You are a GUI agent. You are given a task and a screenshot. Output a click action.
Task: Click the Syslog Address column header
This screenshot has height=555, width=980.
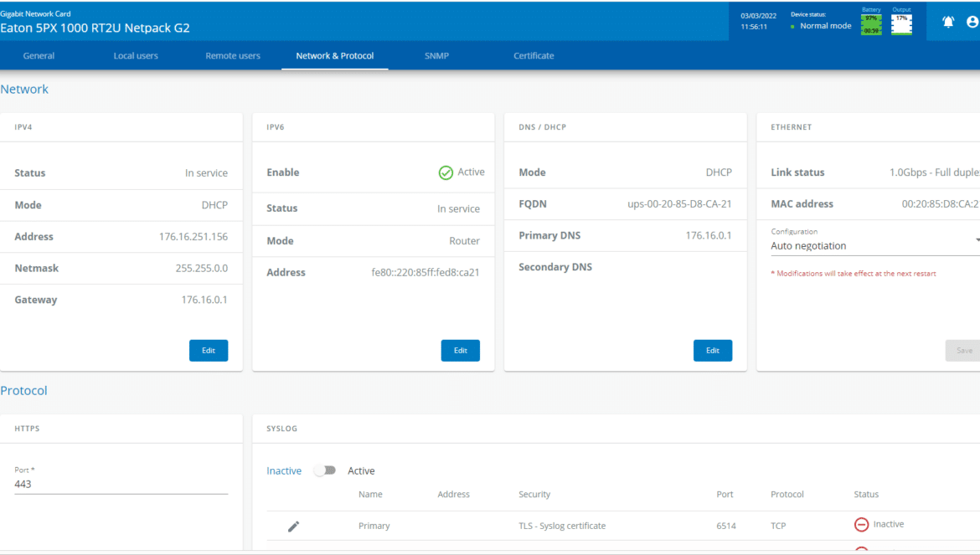coord(453,494)
